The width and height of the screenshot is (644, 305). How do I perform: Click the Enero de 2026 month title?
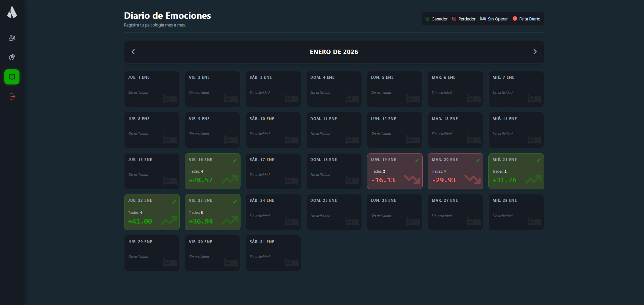click(x=334, y=52)
